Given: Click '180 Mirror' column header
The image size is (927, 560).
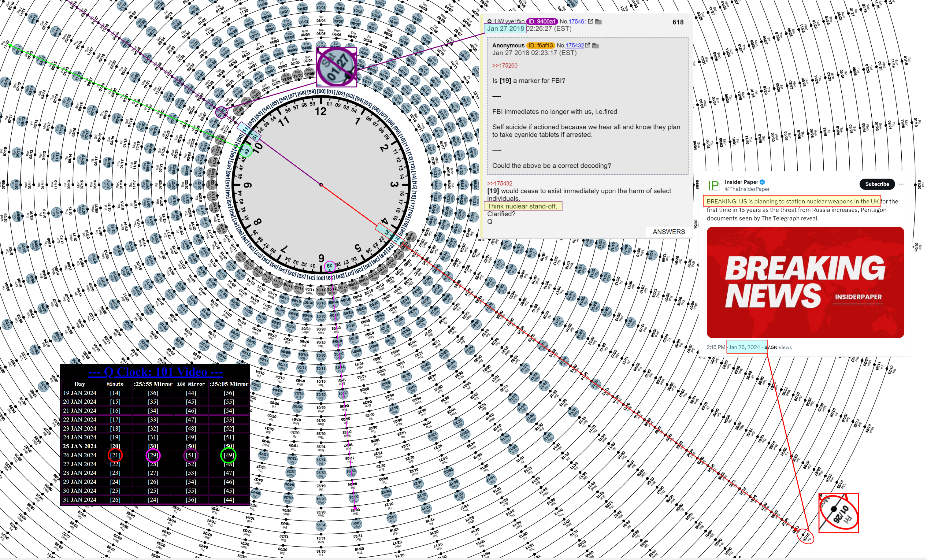Looking at the screenshot, I should pyautogui.click(x=191, y=384).
